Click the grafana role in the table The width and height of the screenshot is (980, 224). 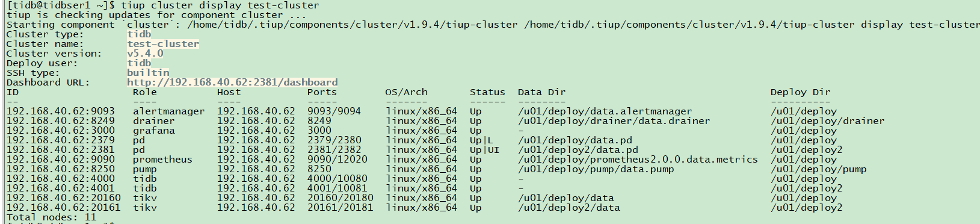pyautogui.click(x=153, y=131)
